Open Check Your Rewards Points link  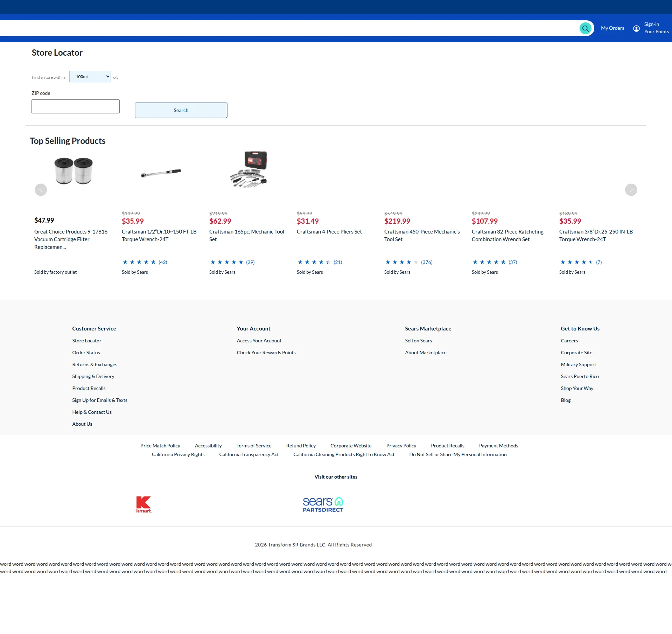point(266,353)
